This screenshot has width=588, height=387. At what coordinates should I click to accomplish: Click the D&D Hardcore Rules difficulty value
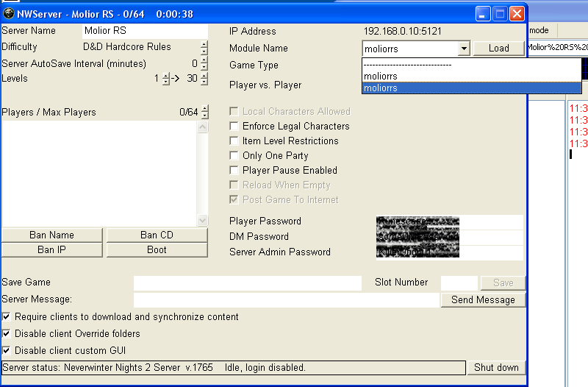coord(126,46)
